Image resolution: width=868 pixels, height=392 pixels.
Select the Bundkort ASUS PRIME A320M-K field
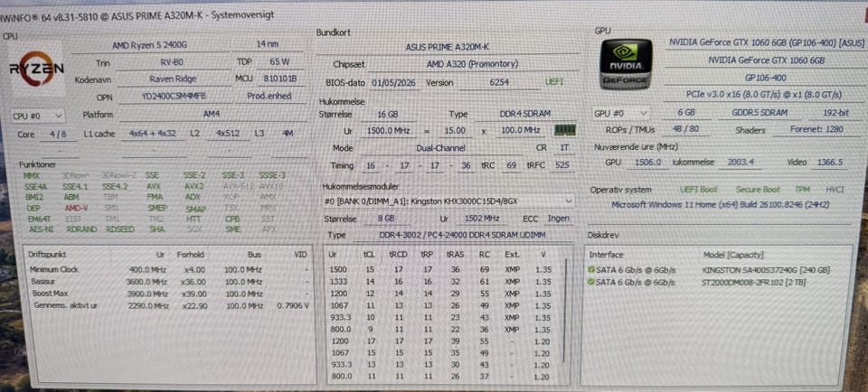point(448,47)
